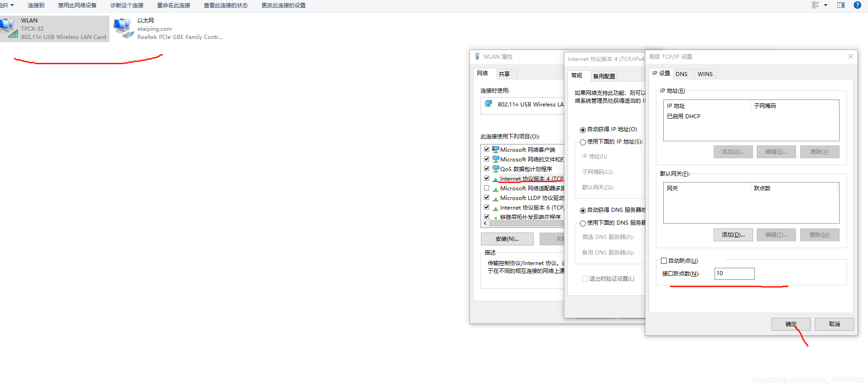Switch to IP 设置 tab
The image size is (868, 388).
click(661, 73)
